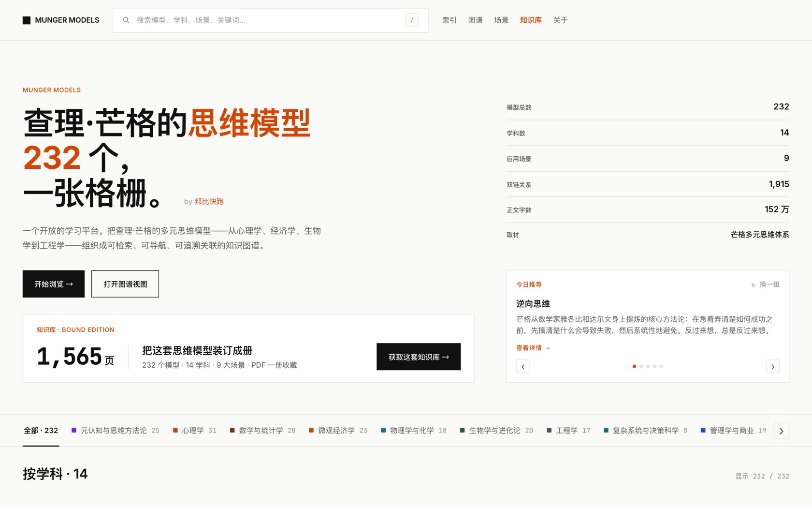This screenshot has width=812, height=508.
Task: Click the 今日推荐 label
Action: click(x=529, y=284)
